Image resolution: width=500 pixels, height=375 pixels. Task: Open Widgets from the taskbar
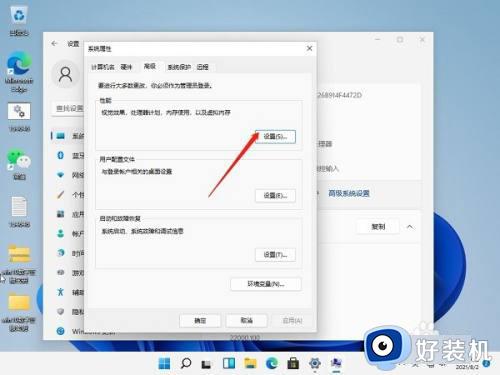(229, 363)
